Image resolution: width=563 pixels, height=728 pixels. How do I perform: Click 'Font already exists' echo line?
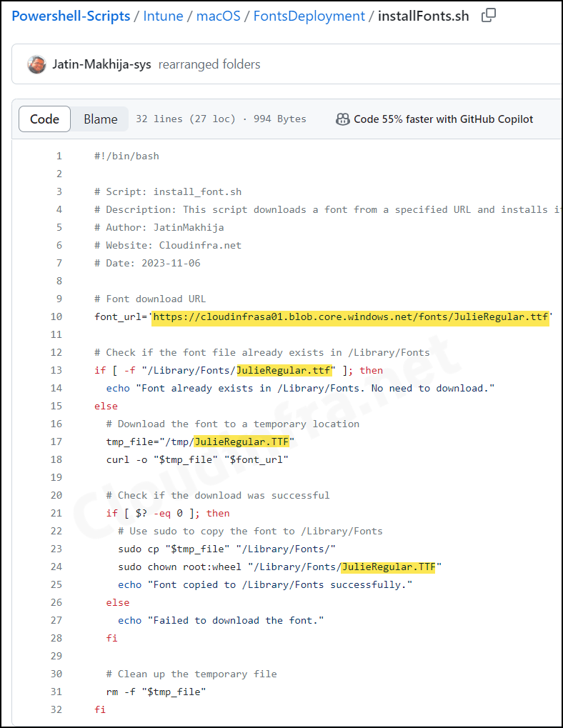tap(300, 388)
